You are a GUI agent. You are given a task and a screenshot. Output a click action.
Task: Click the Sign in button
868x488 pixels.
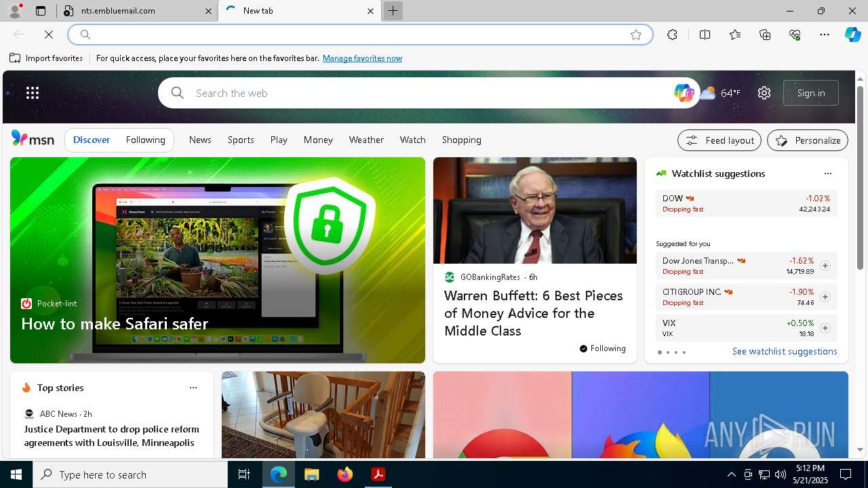pyautogui.click(x=811, y=93)
